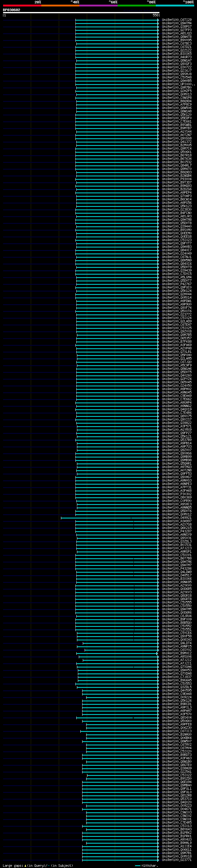The width and height of the screenshot is (197, 868).
Task: Open hit UniRef100_C6TMY2
Action: (x=177, y=745)
